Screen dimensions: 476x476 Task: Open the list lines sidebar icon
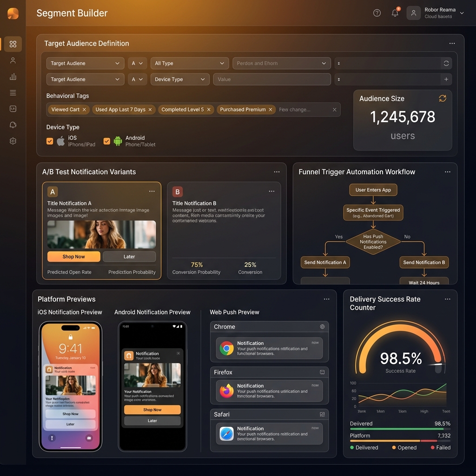[x=13, y=93]
